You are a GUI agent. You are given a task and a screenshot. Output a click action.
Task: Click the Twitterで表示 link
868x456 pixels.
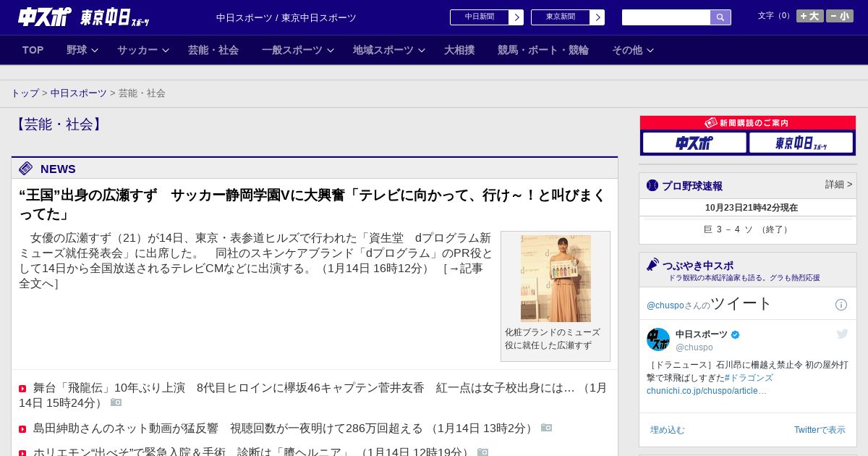click(820, 430)
